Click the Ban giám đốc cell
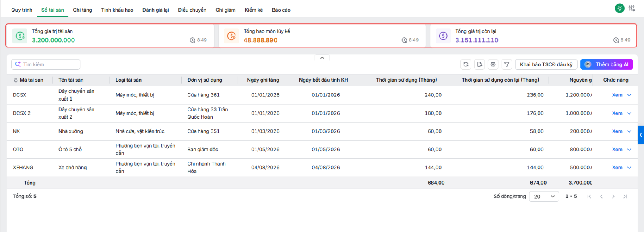Image resolution: width=644 pixels, height=232 pixels. pyautogui.click(x=202, y=150)
